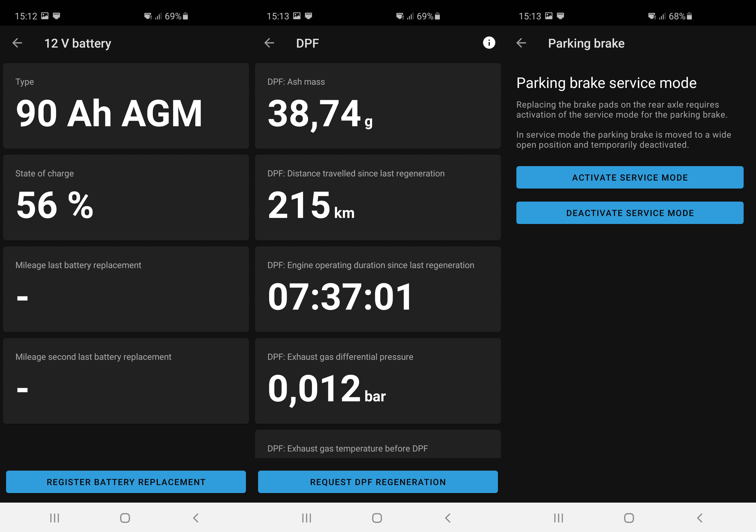Tap back arrow on 12 V battery screen
The width and height of the screenshot is (756, 532).
tap(17, 43)
